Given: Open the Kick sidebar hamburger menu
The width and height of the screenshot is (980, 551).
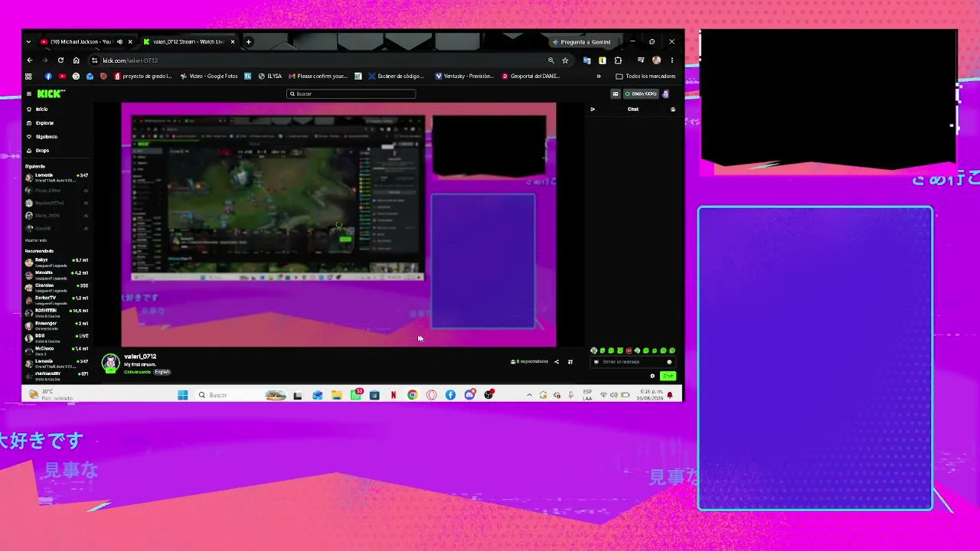Looking at the screenshot, I should tap(29, 94).
